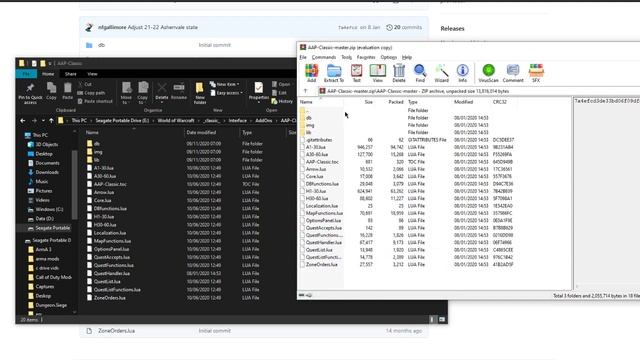
Task: Click the Paste icon in Explorer ribbon
Action: [x=68, y=91]
